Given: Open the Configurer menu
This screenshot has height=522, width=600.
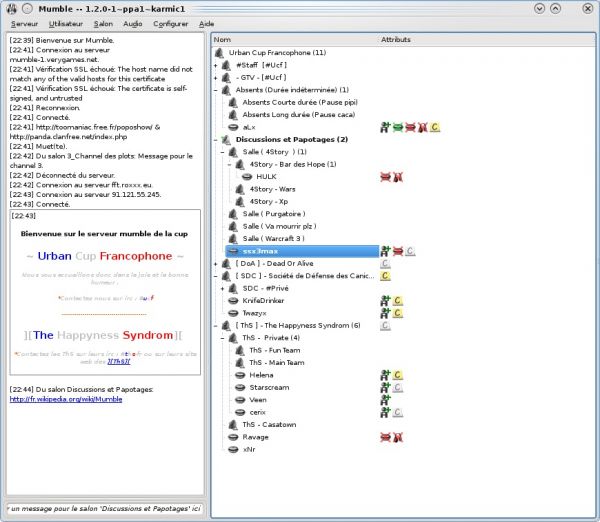Looking at the screenshot, I should pos(170,22).
